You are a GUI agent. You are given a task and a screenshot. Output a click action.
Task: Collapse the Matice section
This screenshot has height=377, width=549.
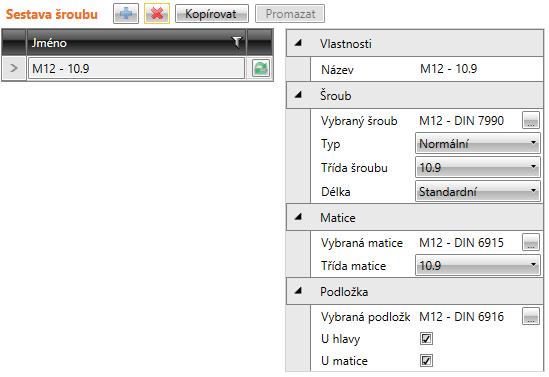(298, 217)
